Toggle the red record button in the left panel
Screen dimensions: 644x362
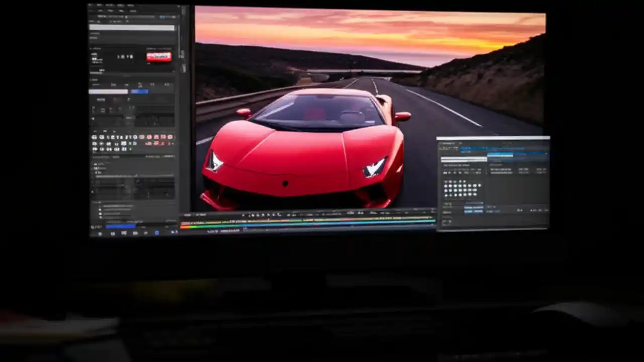[x=159, y=56]
